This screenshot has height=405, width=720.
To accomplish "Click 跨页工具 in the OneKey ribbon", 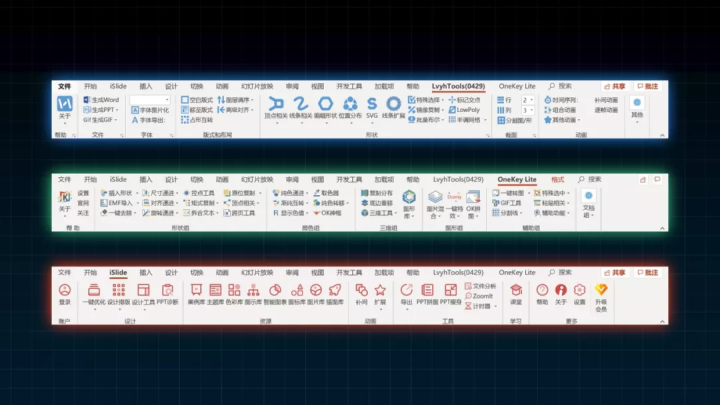I will point(239,213).
